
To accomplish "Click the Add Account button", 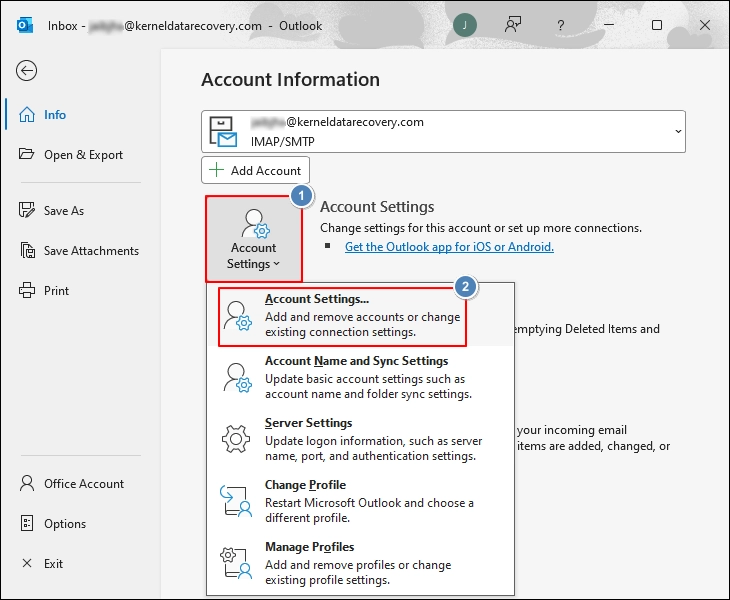I will pyautogui.click(x=256, y=170).
